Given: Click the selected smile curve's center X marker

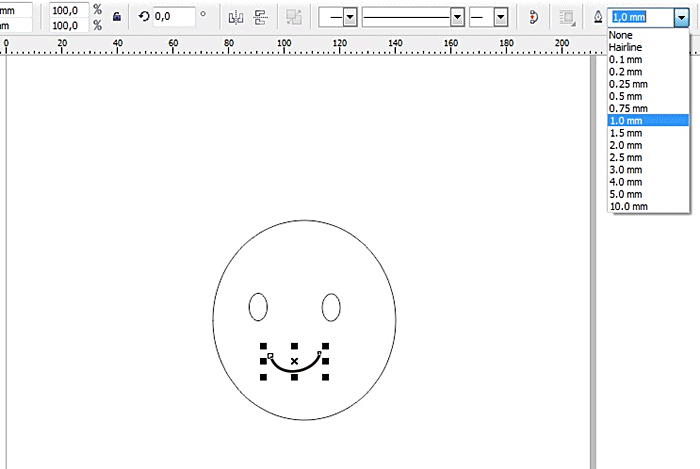Looking at the screenshot, I should [x=294, y=361].
